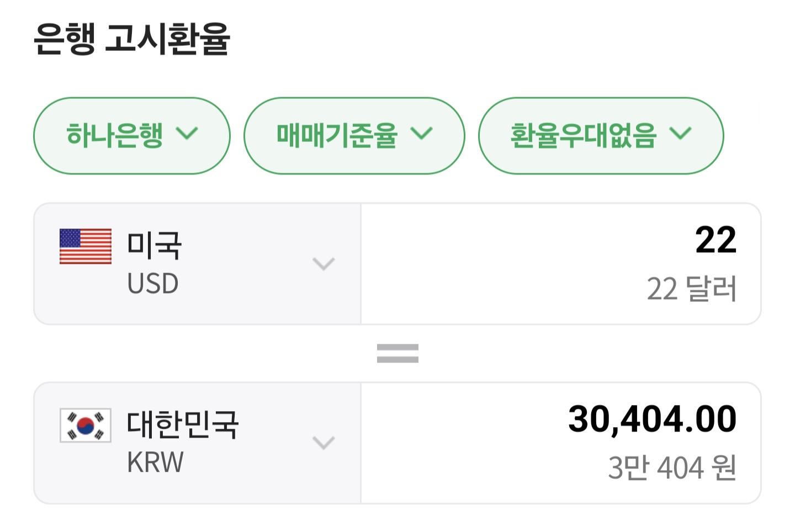Screen dimensions: 795x532
Task: Click the chevron next to 매매기준율
Action: (x=422, y=134)
